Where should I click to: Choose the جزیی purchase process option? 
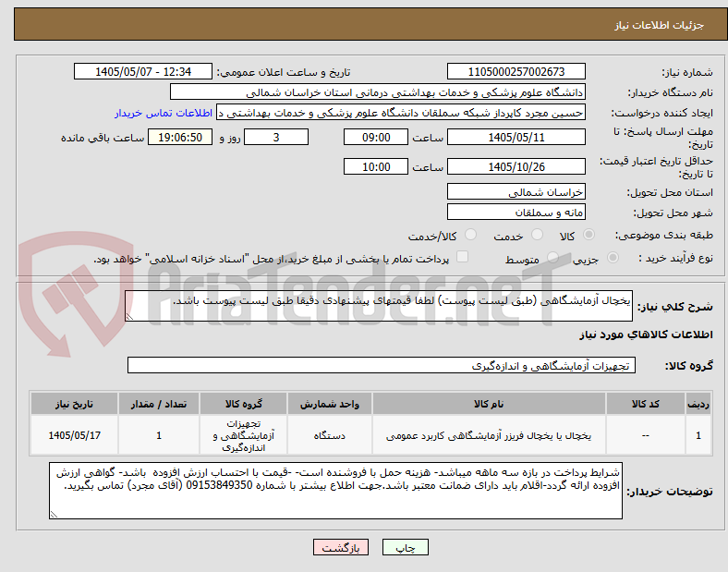click(613, 258)
